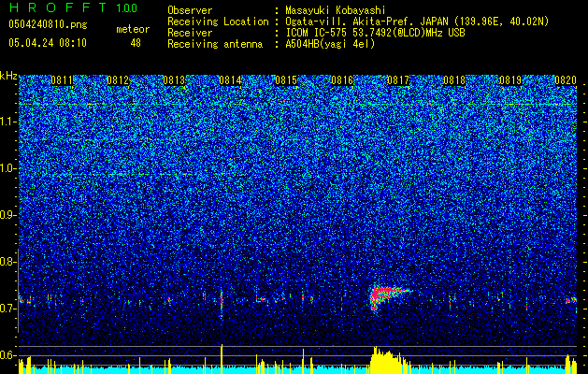This screenshot has height=374, width=588.
Task: Click the Observer field label
Action: pyautogui.click(x=190, y=10)
